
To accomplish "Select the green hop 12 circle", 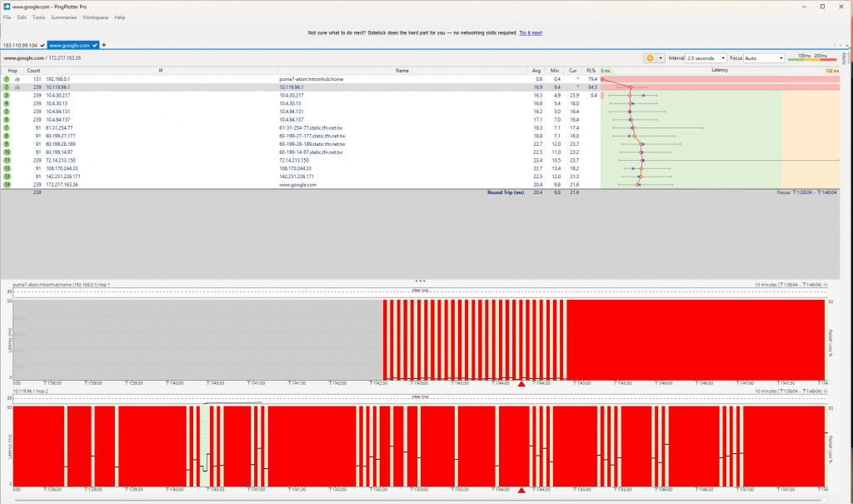I will click(x=7, y=168).
